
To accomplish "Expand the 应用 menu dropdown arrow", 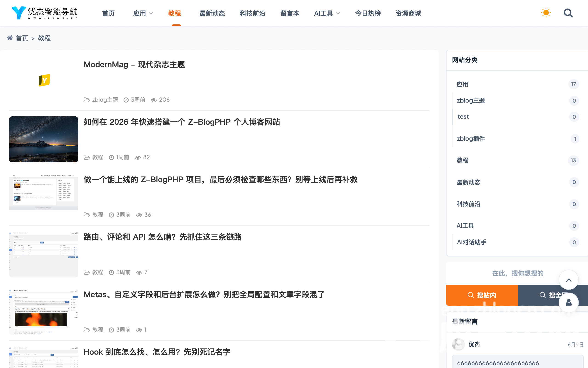I will (151, 13).
